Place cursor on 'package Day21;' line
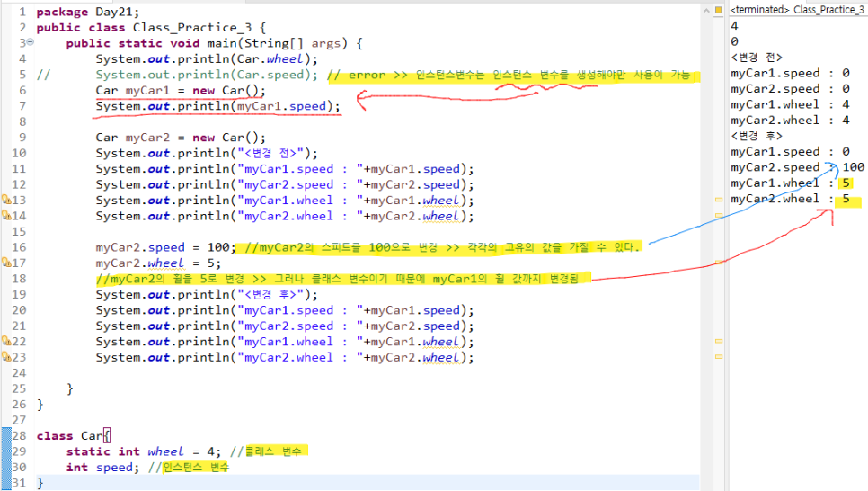868x491 pixels. tap(88, 12)
